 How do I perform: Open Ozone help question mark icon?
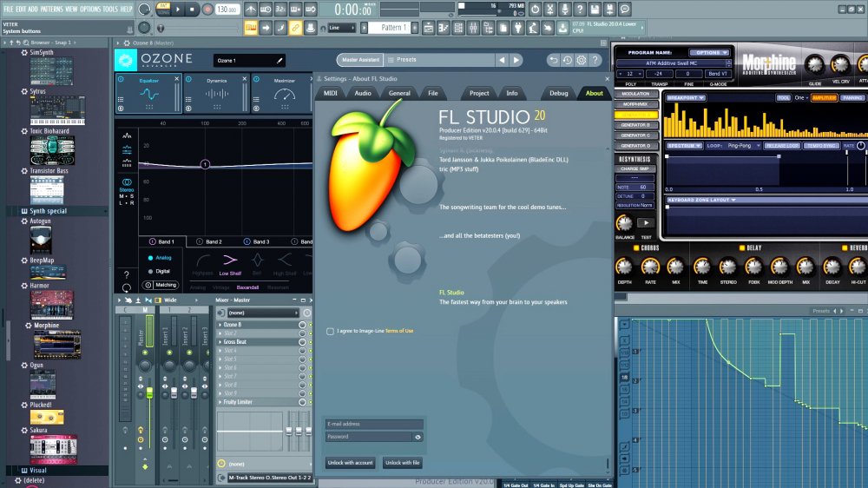point(595,60)
